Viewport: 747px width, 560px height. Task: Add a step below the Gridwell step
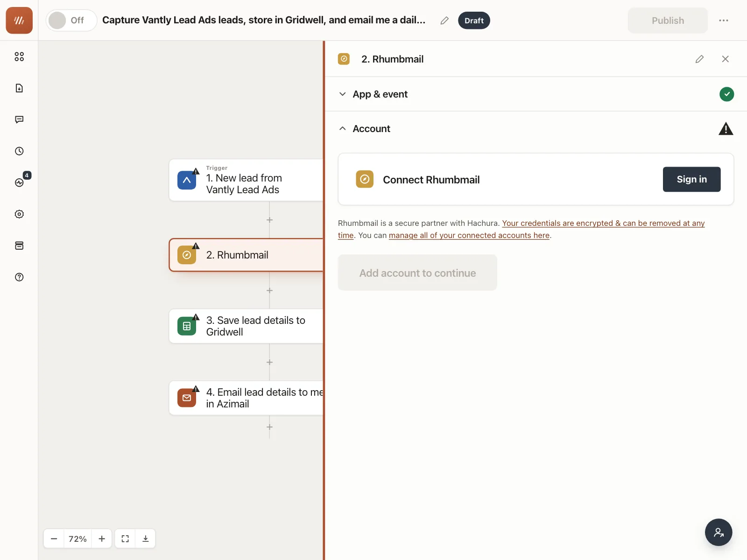pos(269,362)
